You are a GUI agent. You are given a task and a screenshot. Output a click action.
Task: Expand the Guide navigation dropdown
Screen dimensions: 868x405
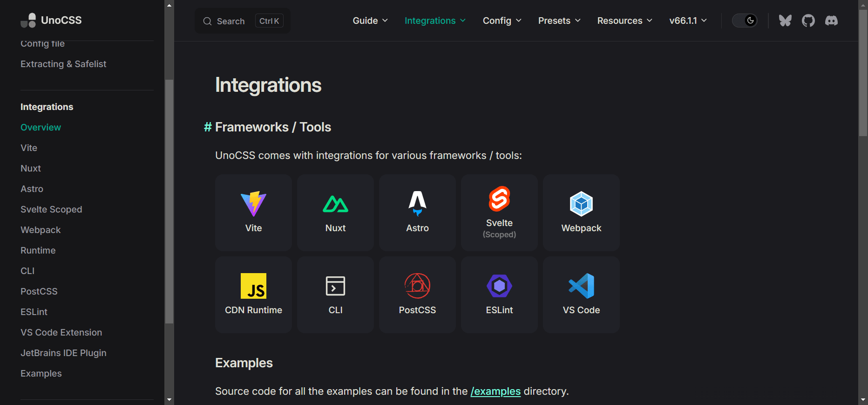click(x=370, y=21)
